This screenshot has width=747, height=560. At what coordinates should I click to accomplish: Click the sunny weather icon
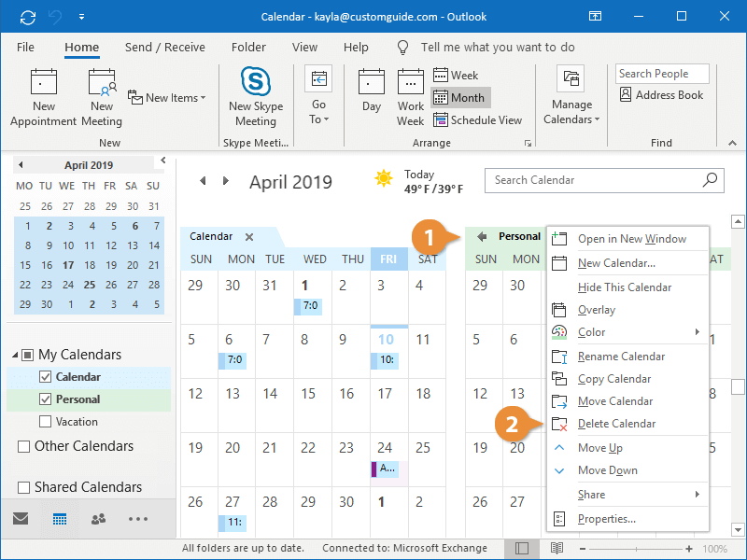pos(384,178)
